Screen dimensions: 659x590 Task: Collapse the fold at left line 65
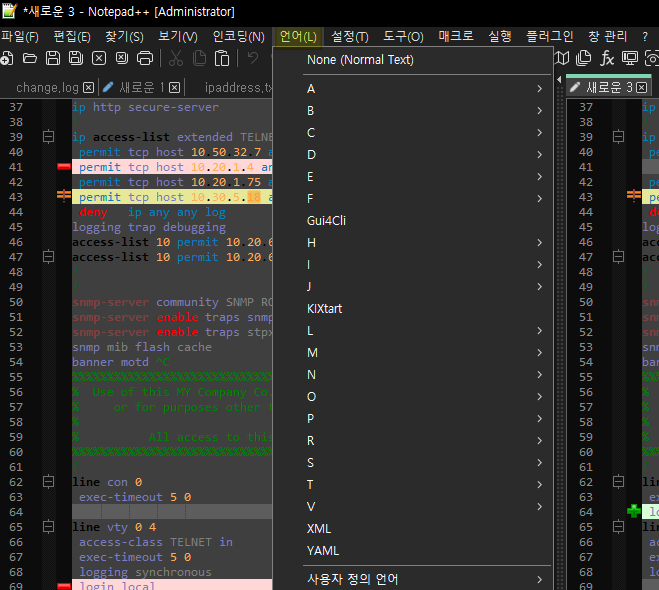coord(49,527)
